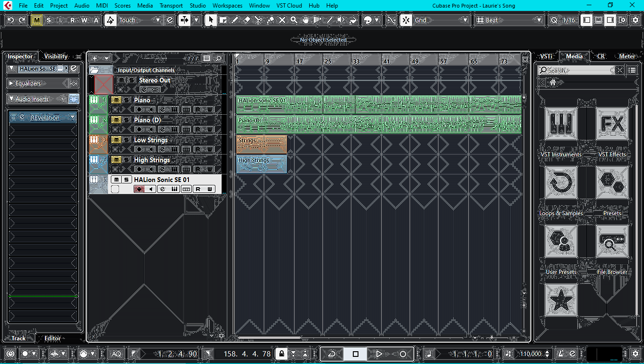Open the 1/16 quantize preset dropdown
The height and width of the screenshot is (364, 644).
tap(569, 20)
